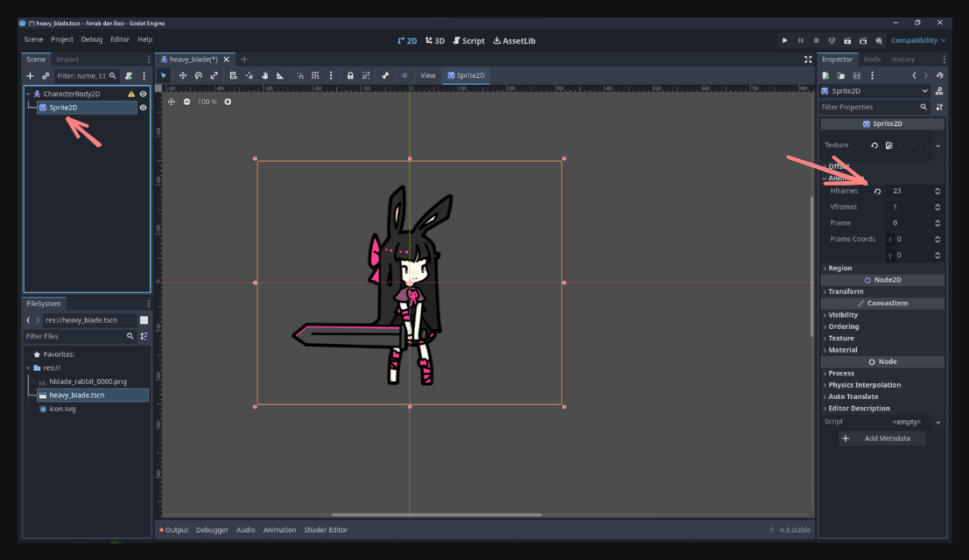
Task: Select the Move Mode tool in toolbar
Action: 183,75
